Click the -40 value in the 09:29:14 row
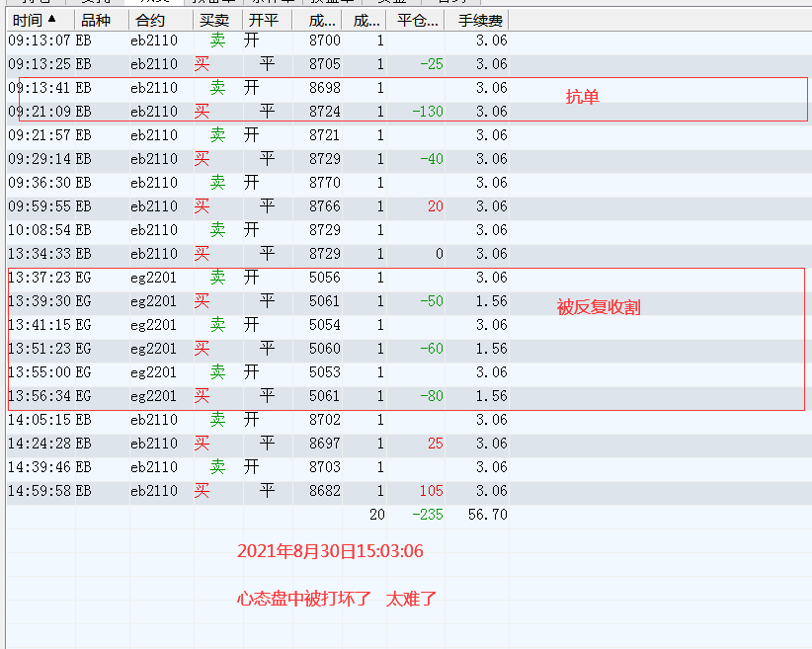 pos(432,159)
